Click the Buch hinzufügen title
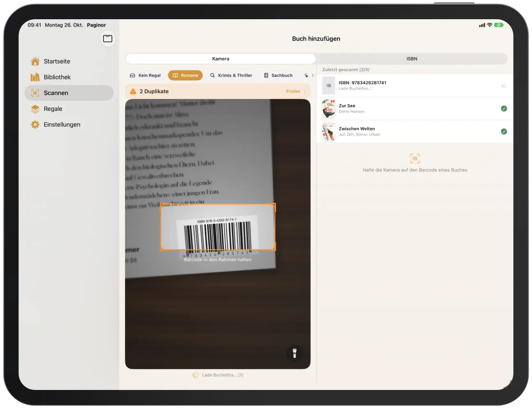Screen dimensions: 532x408 click(316, 39)
